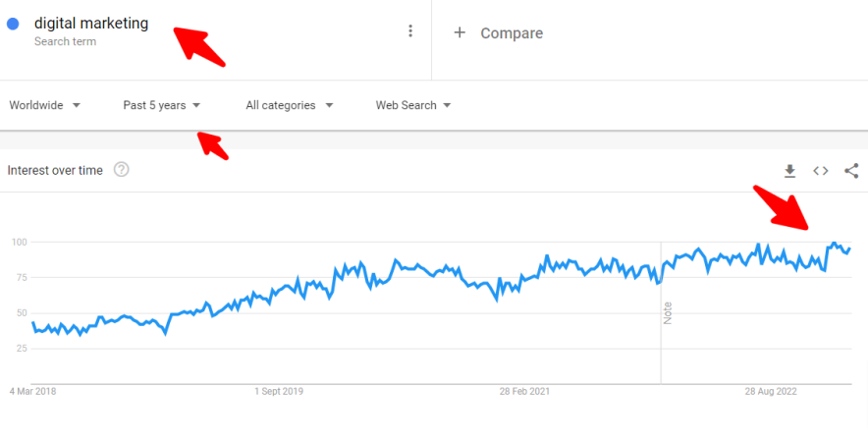Image resolution: width=868 pixels, height=443 pixels.
Task: Expand the All categories dropdown
Action: 290,105
